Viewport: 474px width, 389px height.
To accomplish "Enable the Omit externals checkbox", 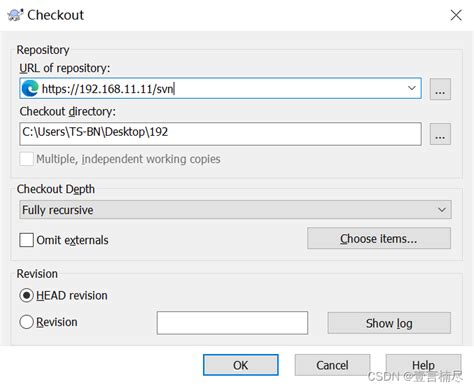I will click(x=26, y=240).
